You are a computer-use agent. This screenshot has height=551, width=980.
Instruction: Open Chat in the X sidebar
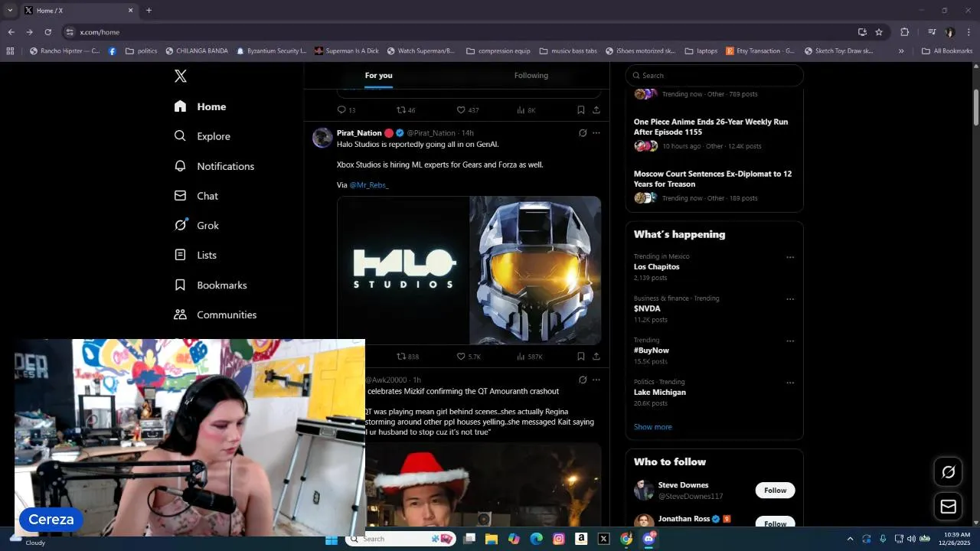click(x=196, y=196)
